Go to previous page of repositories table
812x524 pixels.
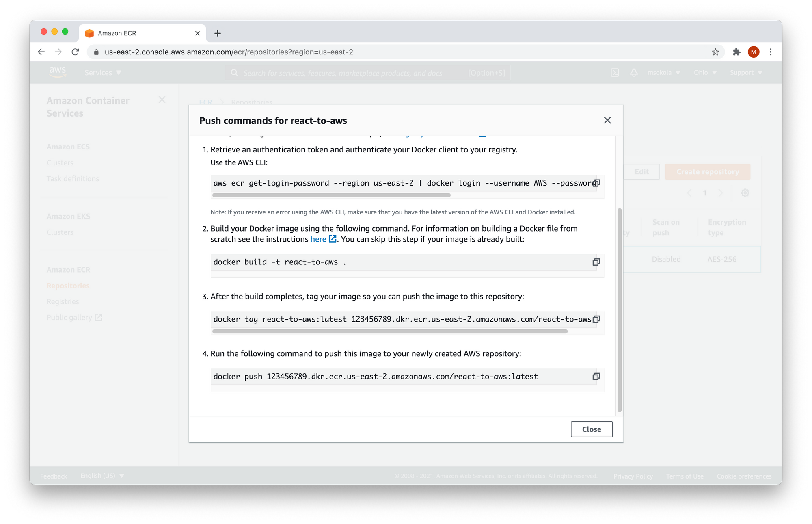coord(689,193)
